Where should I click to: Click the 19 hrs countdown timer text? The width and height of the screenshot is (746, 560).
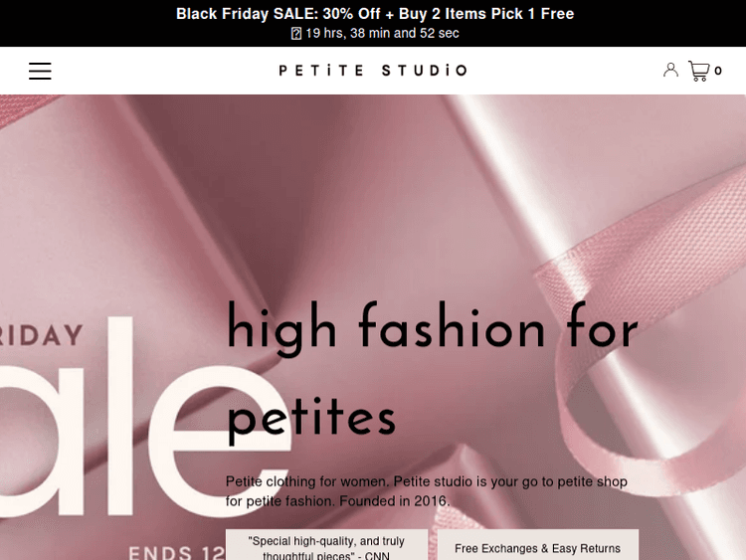pos(382,33)
